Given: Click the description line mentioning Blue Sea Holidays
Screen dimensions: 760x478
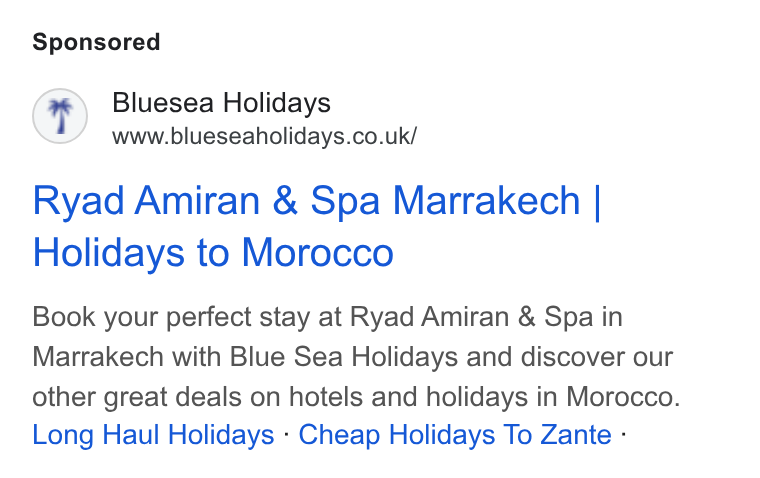Looking at the screenshot, I should pyautogui.click(x=352, y=357).
